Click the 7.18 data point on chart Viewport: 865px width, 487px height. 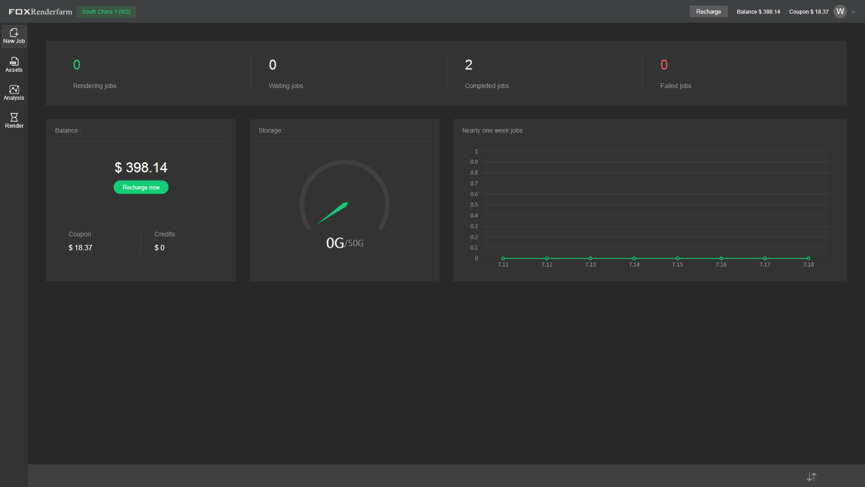[x=808, y=258]
